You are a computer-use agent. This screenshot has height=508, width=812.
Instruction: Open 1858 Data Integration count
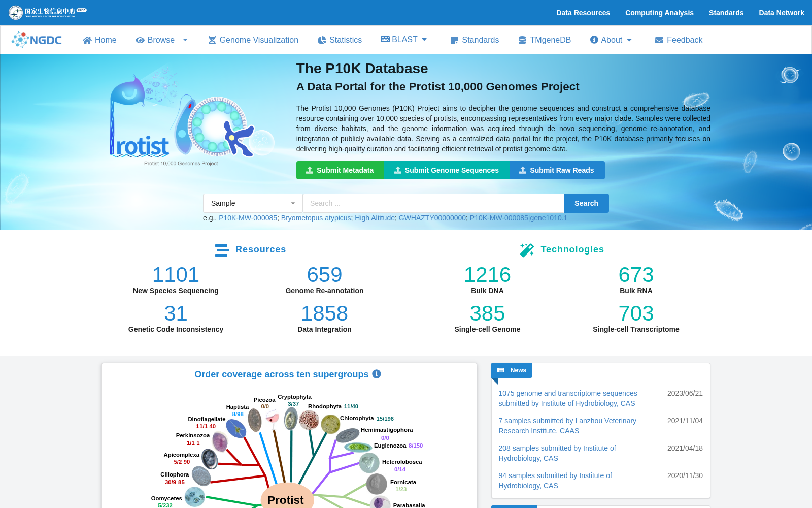pos(325,313)
